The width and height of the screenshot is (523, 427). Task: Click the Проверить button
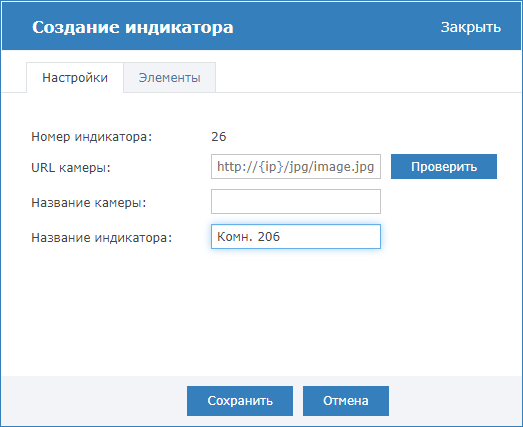click(x=444, y=166)
